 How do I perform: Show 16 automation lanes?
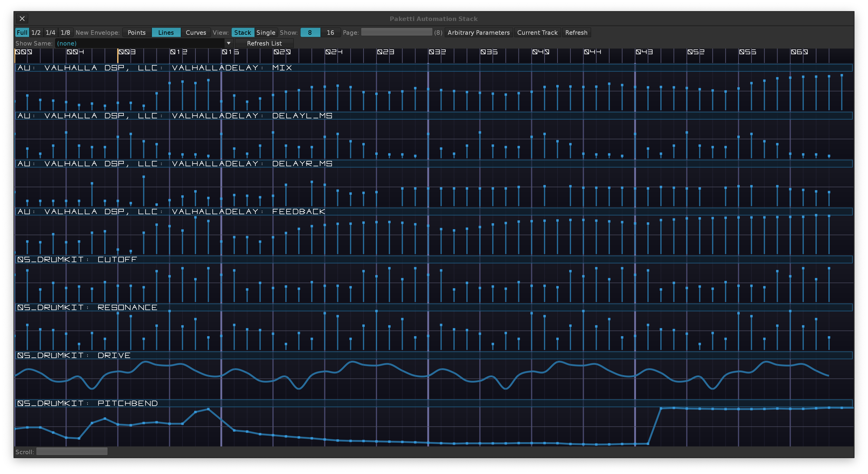(330, 33)
